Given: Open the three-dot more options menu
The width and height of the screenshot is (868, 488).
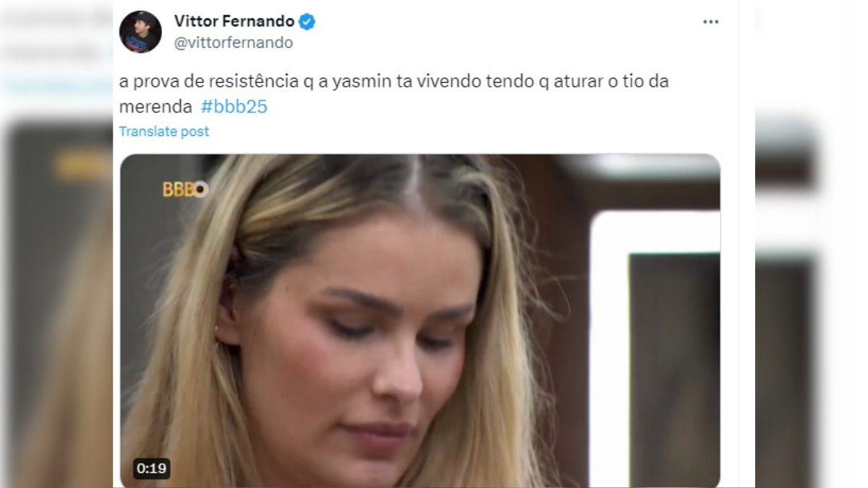Looking at the screenshot, I should click(710, 22).
